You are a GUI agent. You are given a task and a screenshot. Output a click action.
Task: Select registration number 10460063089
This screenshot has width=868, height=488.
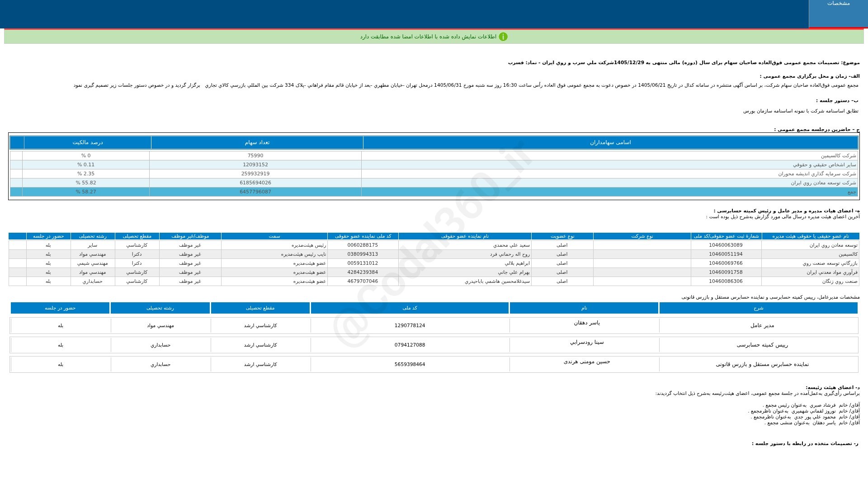click(x=726, y=245)
